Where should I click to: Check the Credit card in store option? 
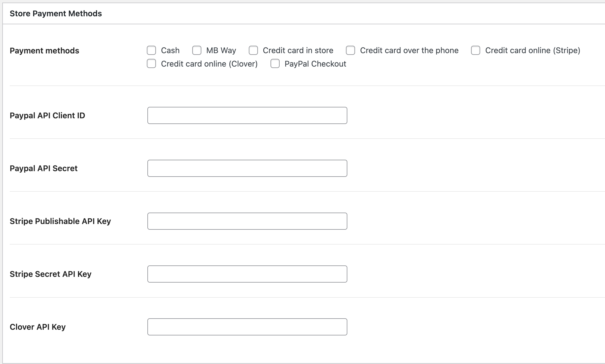[253, 51]
